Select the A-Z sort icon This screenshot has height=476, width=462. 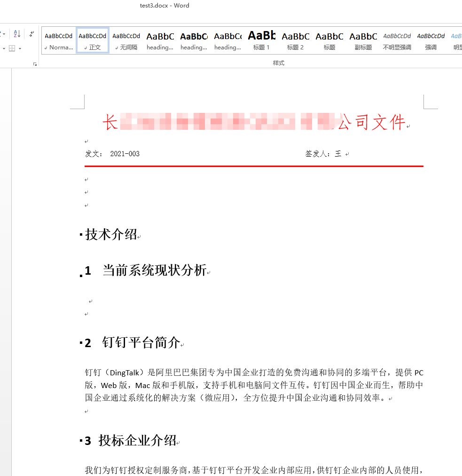point(17,34)
